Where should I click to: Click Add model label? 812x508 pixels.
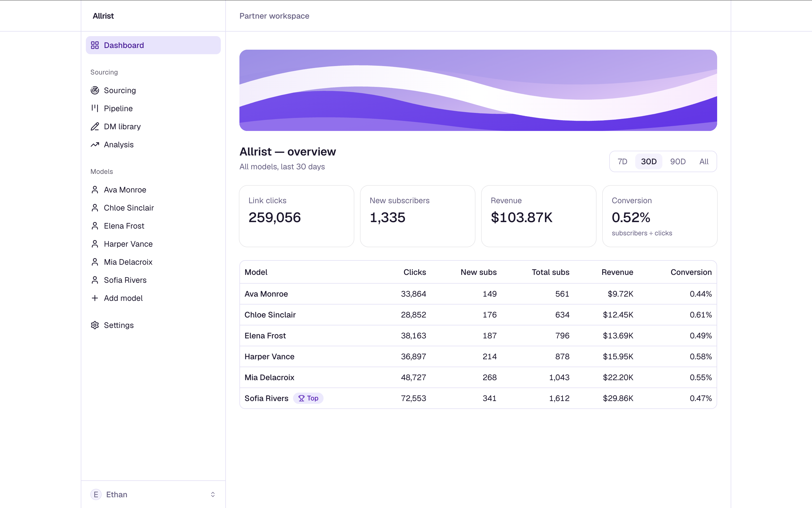point(123,298)
